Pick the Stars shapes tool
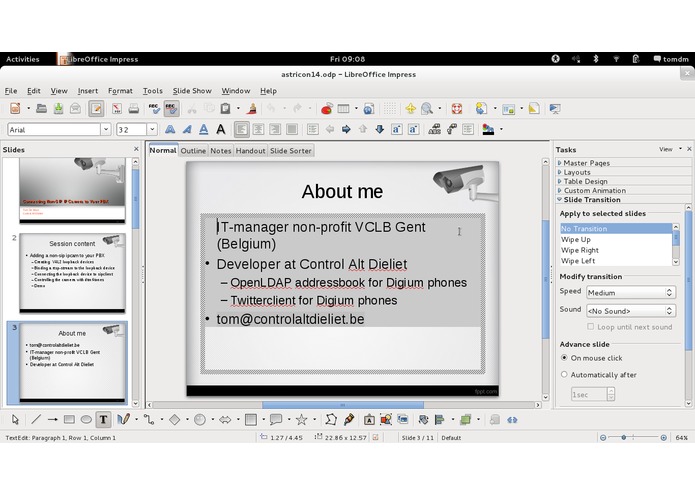Viewport: 695px width, 494px height. 301,420
